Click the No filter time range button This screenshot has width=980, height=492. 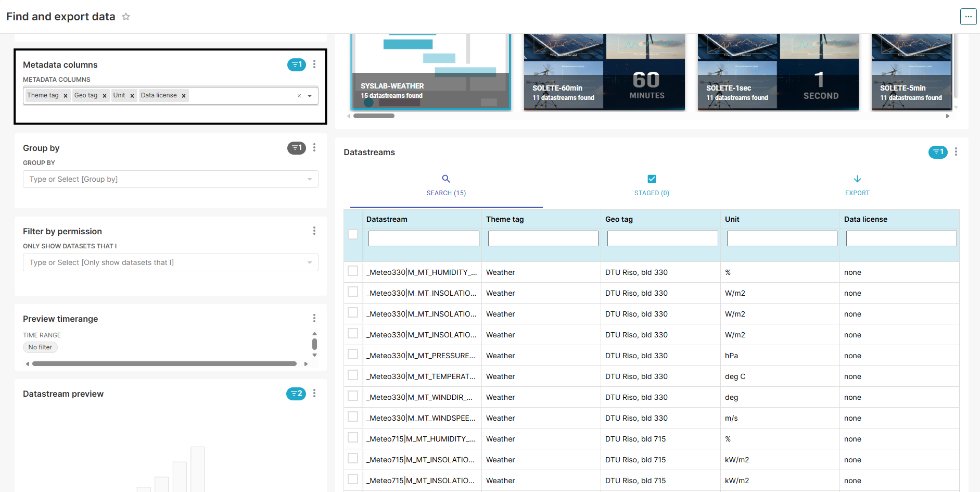click(40, 347)
